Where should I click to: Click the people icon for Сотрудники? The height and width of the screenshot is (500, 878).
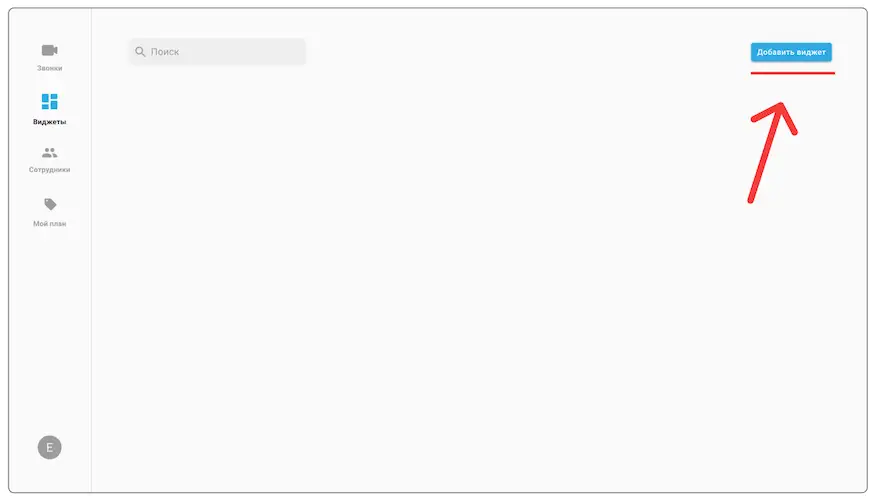[49, 153]
